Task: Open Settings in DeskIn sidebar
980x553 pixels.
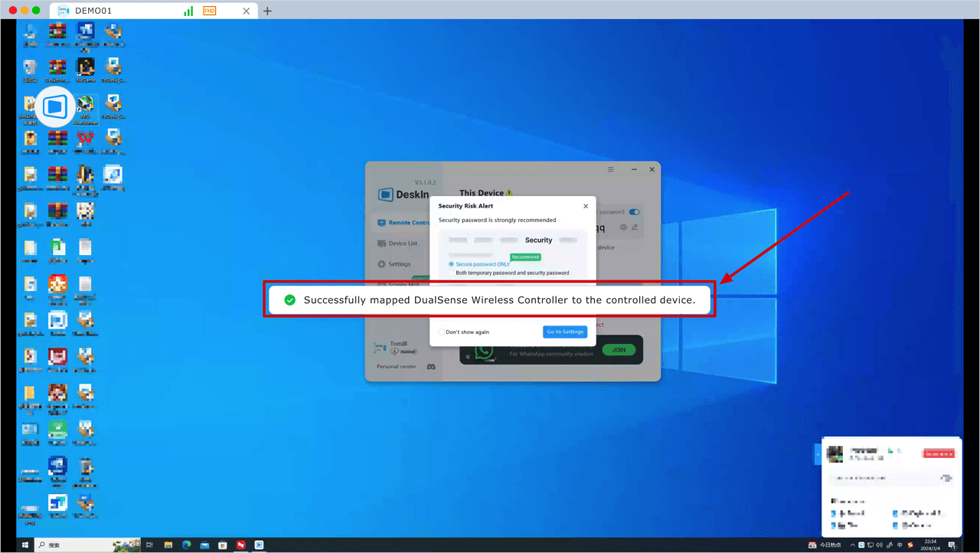Action: (394, 264)
